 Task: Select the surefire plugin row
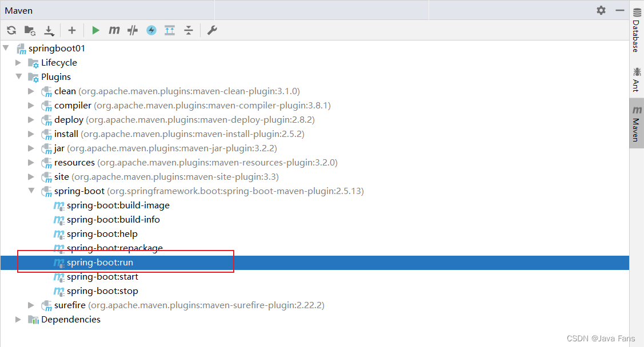coord(315,305)
